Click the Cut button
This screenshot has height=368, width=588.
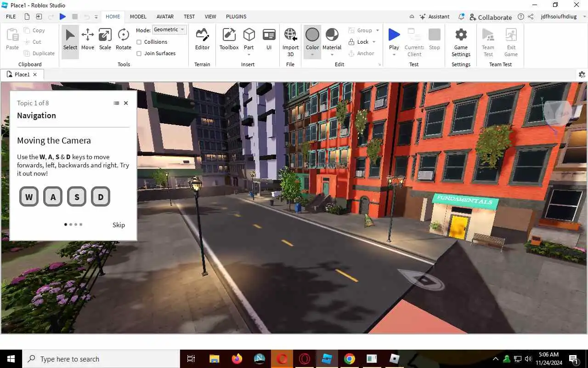coord(33,42)
